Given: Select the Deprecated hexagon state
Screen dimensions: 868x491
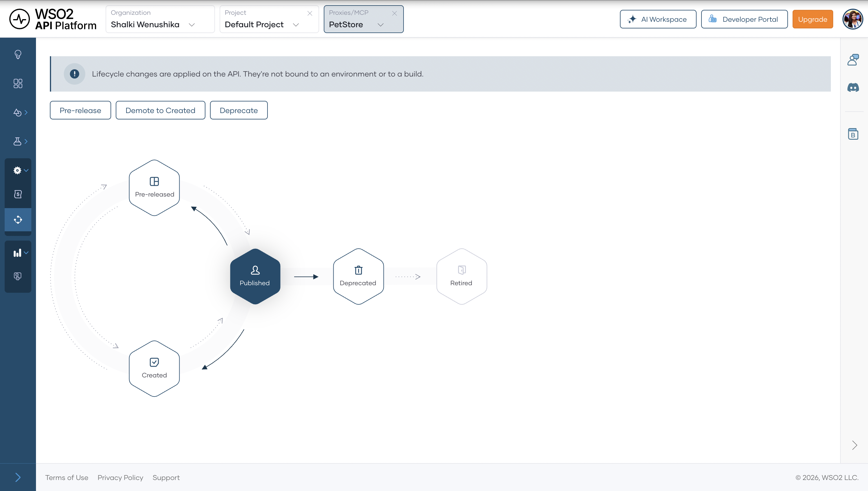Looking at the screenshot, I should pos(358,277).
